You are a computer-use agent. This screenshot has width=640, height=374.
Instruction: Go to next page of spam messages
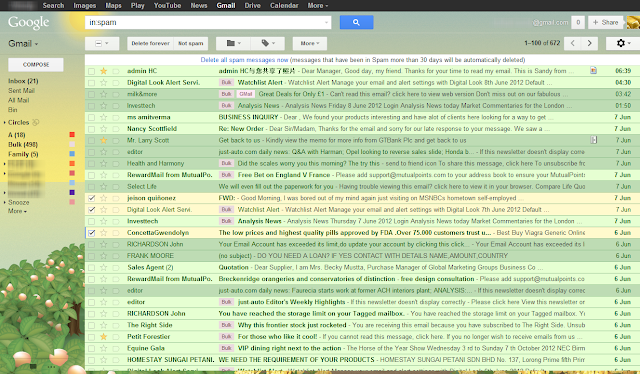tap(589, 43)
